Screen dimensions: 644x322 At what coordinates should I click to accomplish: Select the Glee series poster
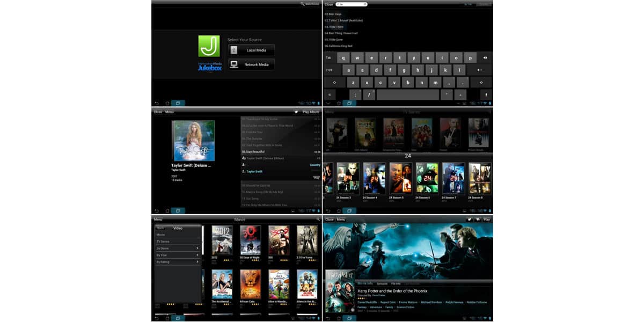pos(422,133)
